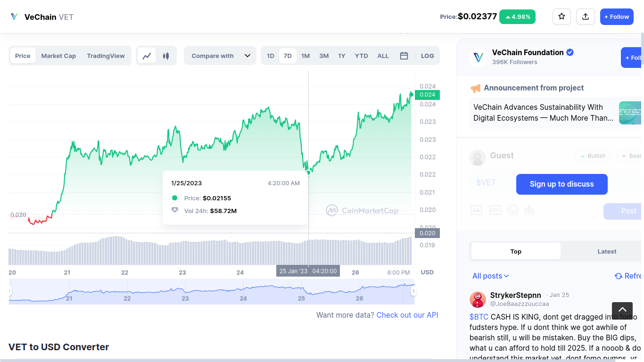The height and width of the screenshot is (362, 644).
Task: Click the Refresh icon in posts feed
Action: click(x=619, y=276)
